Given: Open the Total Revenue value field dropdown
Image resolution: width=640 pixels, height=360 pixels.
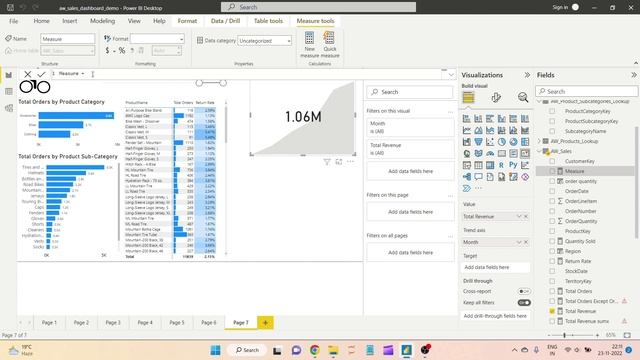Looking at the screenshot, I should 519,216.
